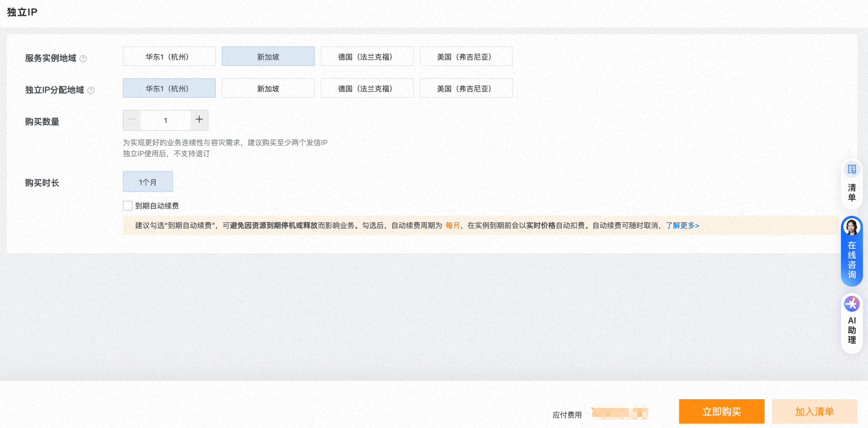
Task: Select 华东1（杭州） for 服务实例地域
Action: click(x=169, y=57)
